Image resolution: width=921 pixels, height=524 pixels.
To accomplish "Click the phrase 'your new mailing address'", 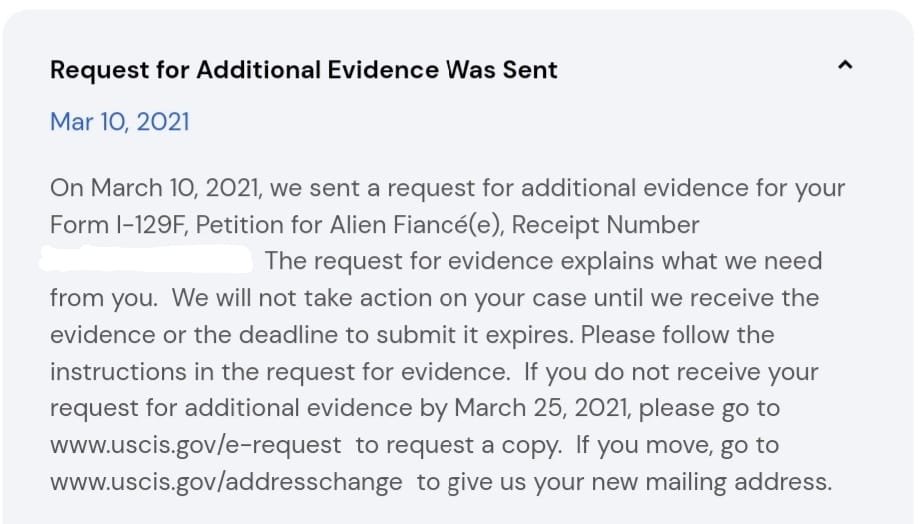I will click(681, 482).
